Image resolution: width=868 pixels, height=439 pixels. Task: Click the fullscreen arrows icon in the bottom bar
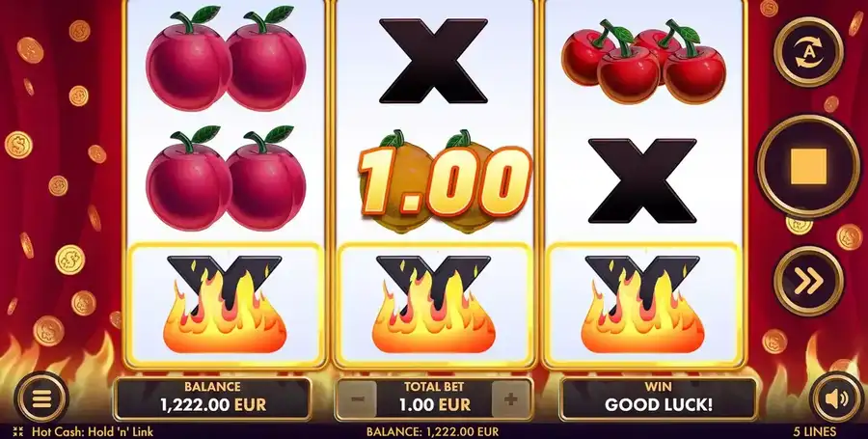pyautogui.click(x=17, y=432)
